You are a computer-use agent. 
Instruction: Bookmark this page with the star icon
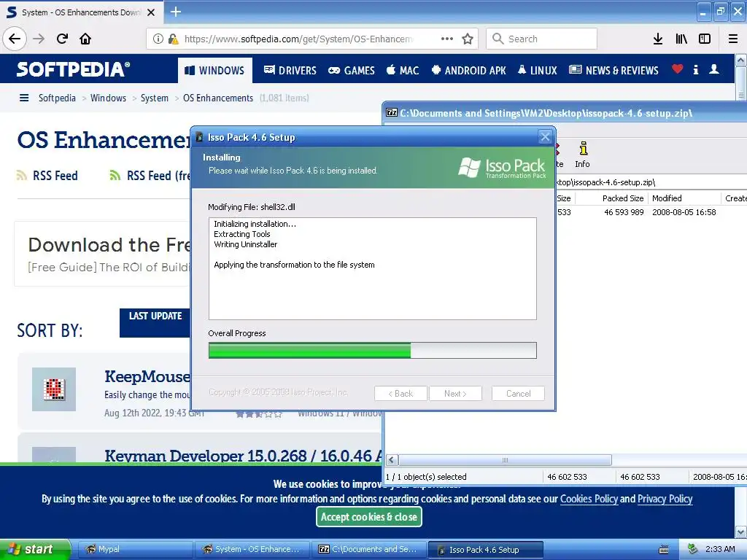[468, 39]
